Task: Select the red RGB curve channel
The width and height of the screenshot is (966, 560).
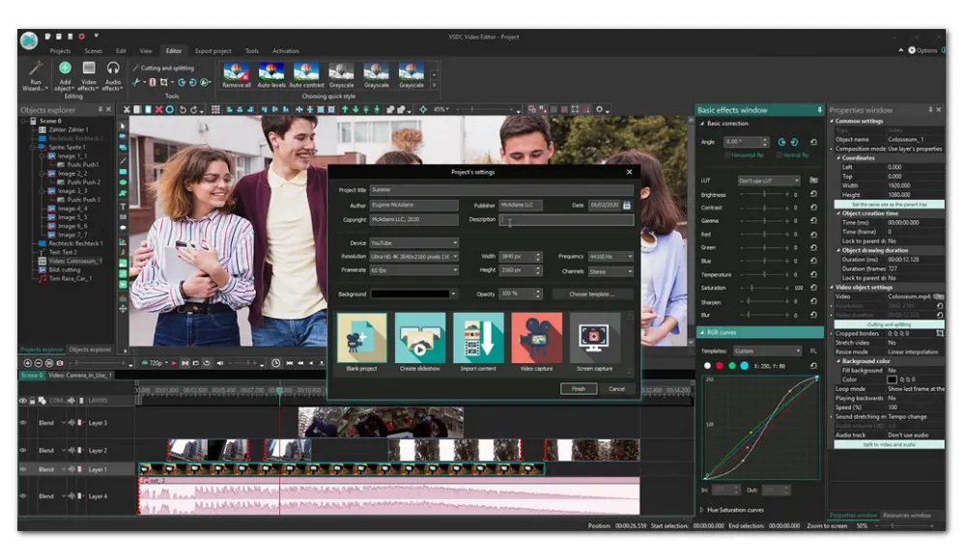Action: point(719,366)
